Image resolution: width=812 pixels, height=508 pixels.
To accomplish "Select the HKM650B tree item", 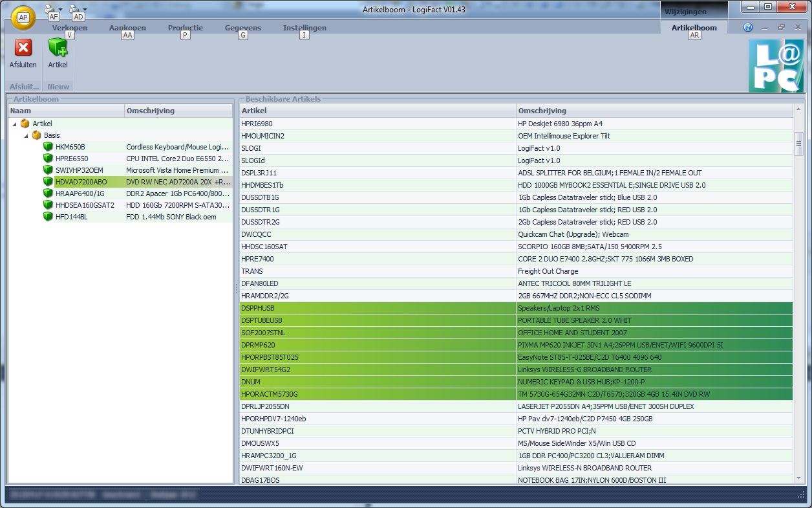I will pos(70,147).
